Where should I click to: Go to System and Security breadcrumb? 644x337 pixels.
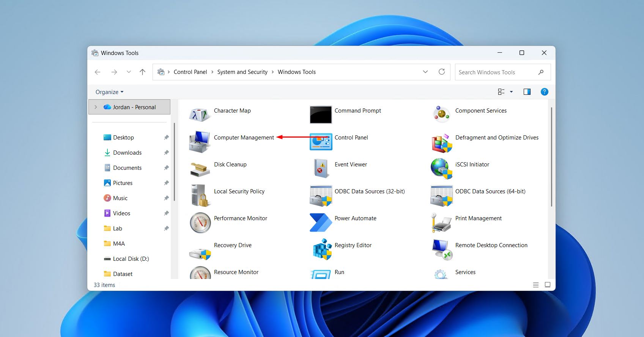[242, 72]
